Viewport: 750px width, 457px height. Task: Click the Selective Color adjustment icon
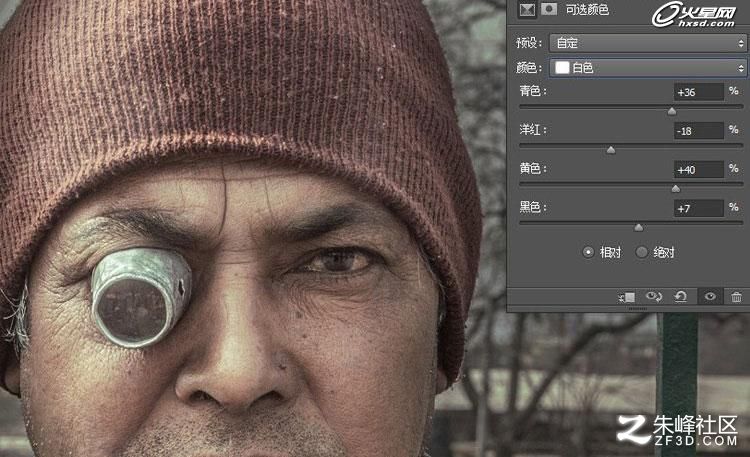527,10
